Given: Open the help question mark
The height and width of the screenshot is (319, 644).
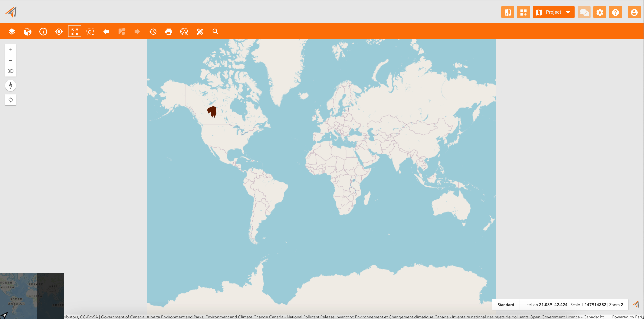Looking at the screenshot, I should pyautogui.click(x=615, y=12).
